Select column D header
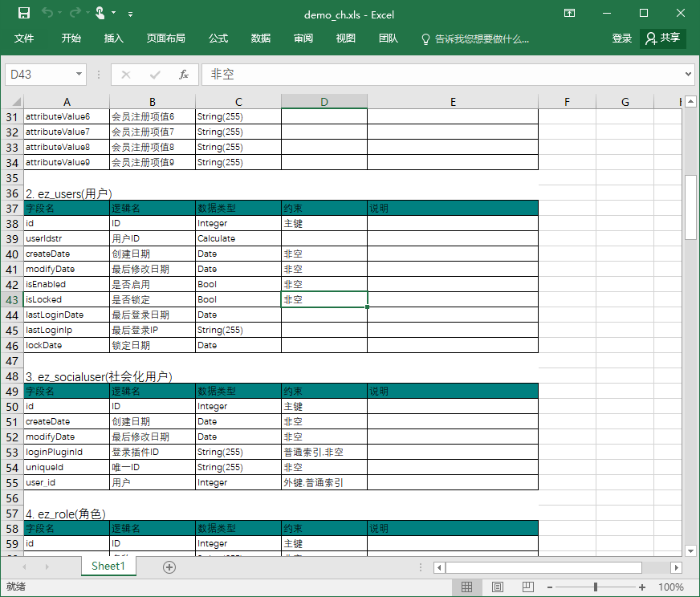Screen dimensions: 700x597 [x=324, y=102]
